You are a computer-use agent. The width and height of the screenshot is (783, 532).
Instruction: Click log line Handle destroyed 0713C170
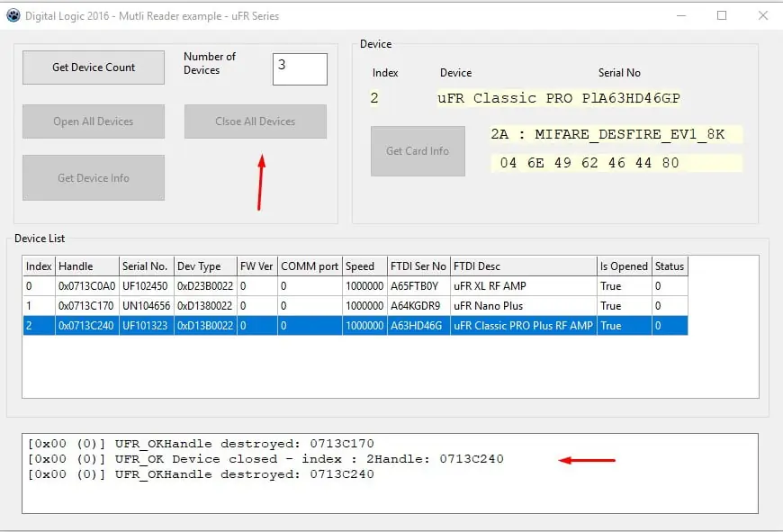(201, 444)
